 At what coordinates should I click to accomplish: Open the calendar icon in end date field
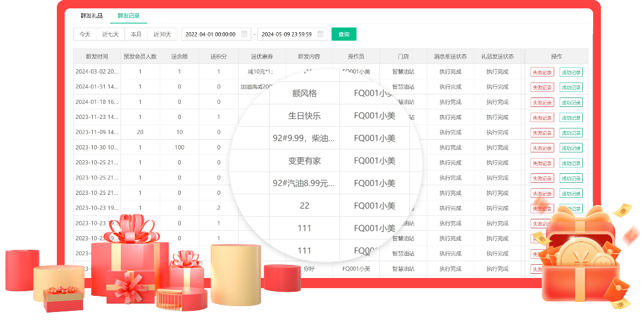[x=321, y=34]
